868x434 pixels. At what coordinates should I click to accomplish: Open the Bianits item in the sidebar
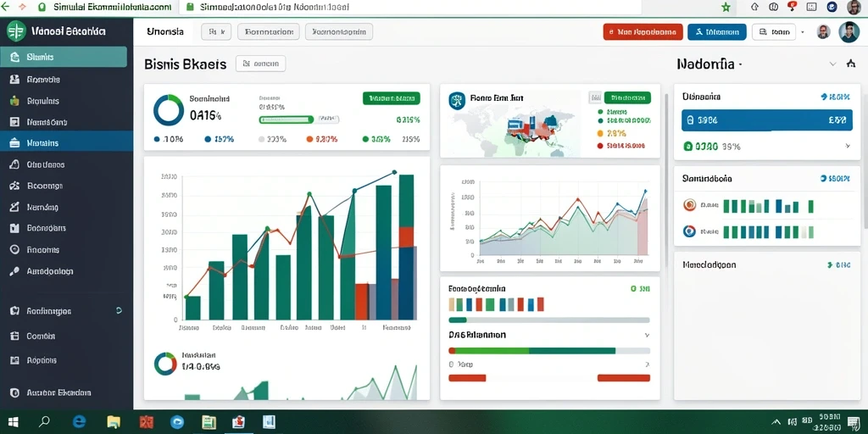pyautogui.click(x=64, y=57)
